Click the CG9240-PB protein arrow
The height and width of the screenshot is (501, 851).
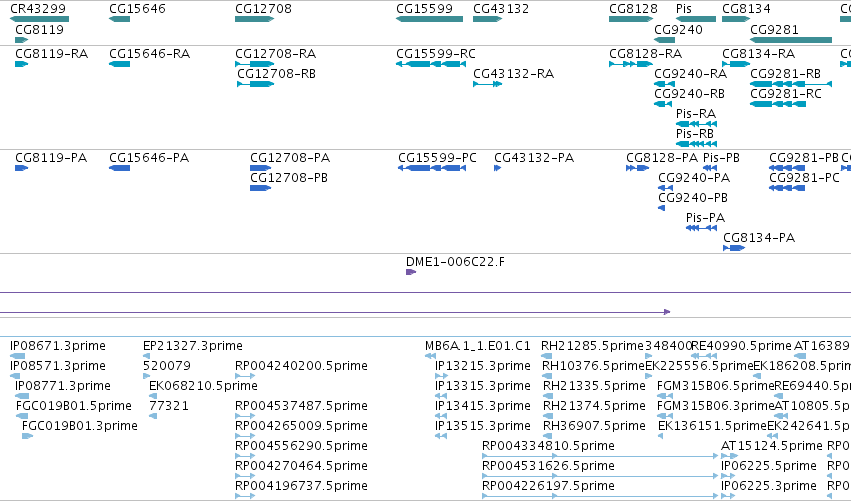tap(662, 208)
